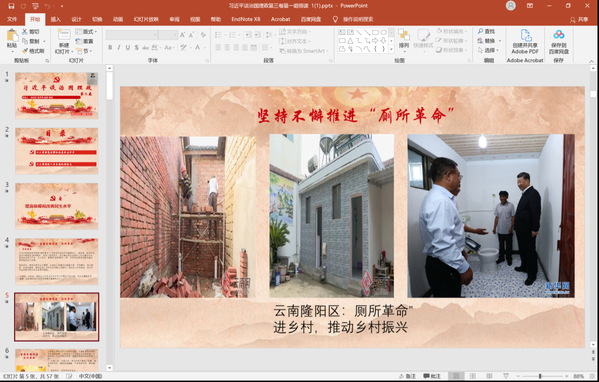
Task: Collapse the ribbon with the chevron
Action: [591, 61]
